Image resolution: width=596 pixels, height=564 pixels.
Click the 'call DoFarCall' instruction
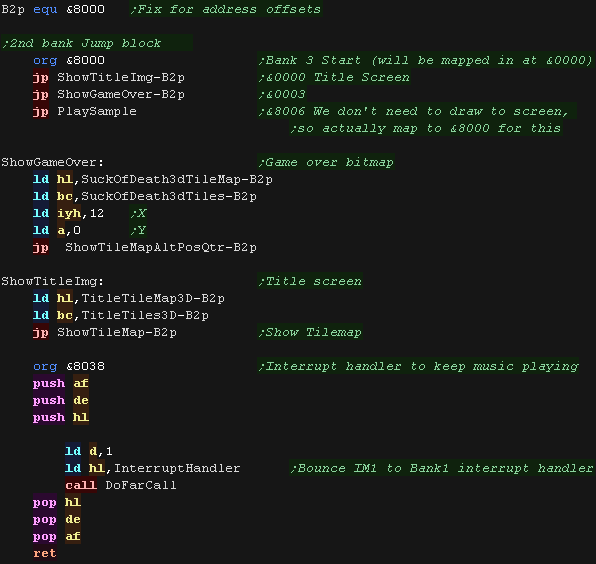[121, 485]
